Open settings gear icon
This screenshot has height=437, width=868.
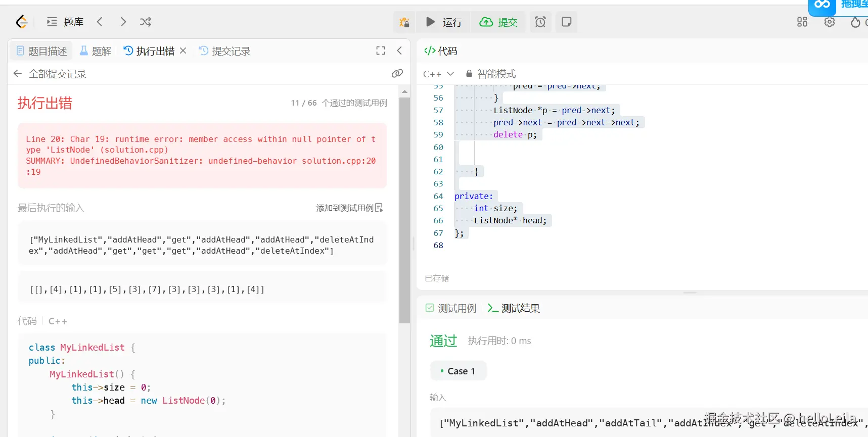(830, 22)
